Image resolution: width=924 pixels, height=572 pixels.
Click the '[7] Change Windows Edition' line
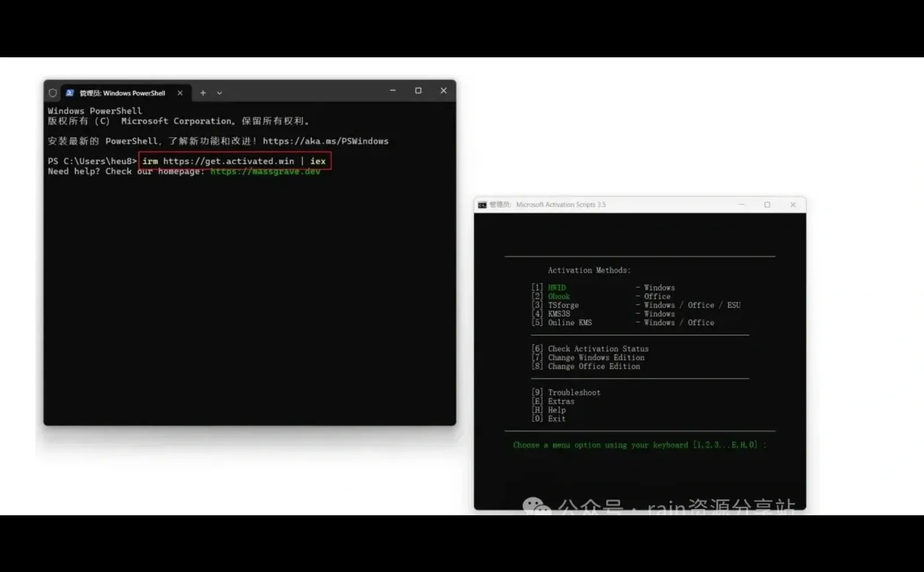tap(588, 357)
